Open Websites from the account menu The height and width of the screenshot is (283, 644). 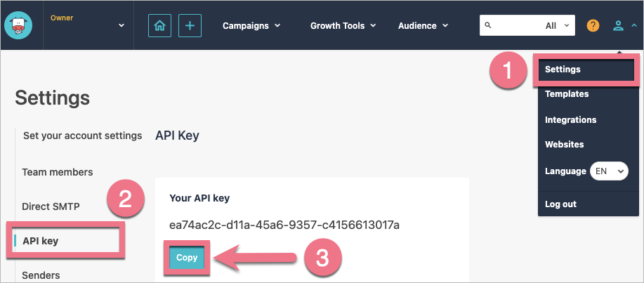coord(564,145)
